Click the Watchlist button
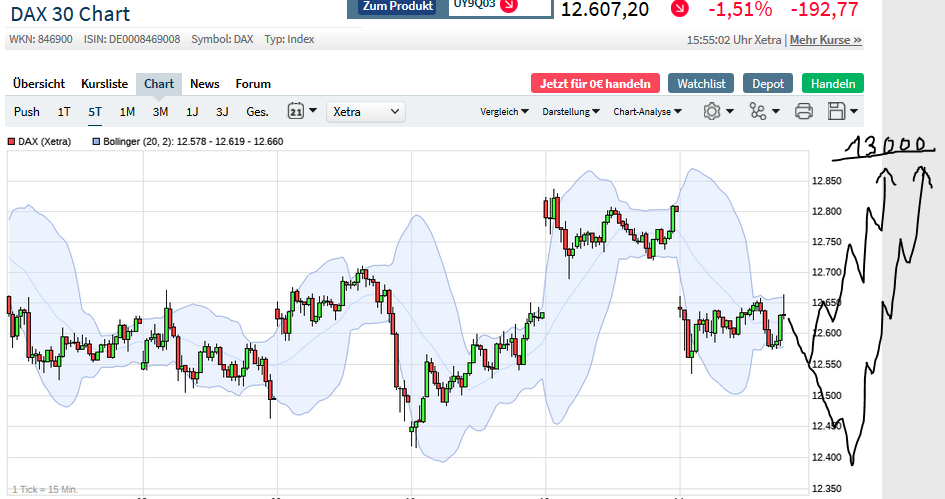Viewport: 945px width, 499px height. point(701,83)
